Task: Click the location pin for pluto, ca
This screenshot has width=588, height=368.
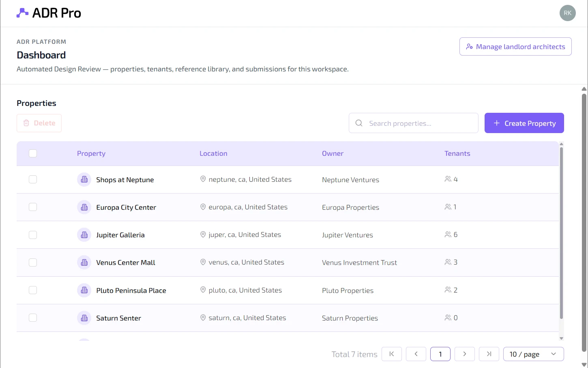Action: coord(203,290)
